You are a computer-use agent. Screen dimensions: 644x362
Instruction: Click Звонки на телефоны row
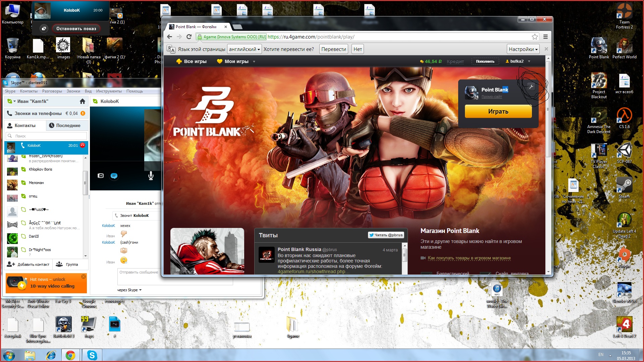tap(46, 113)
